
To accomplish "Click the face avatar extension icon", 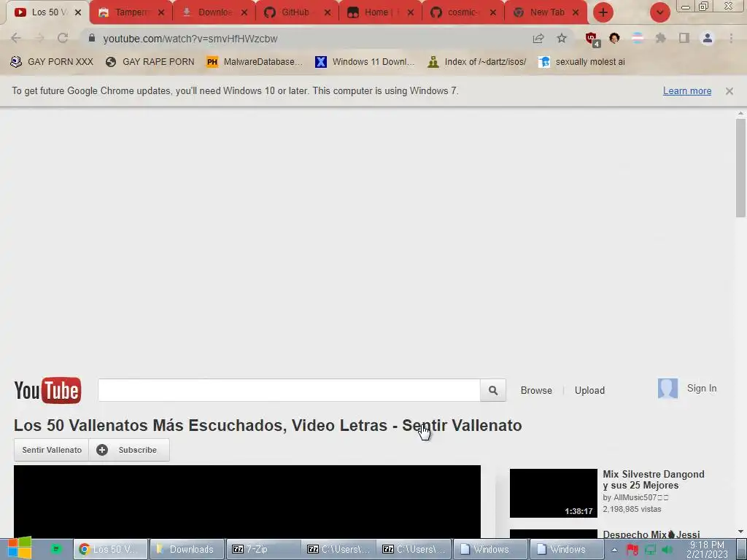I will point(614,38).
